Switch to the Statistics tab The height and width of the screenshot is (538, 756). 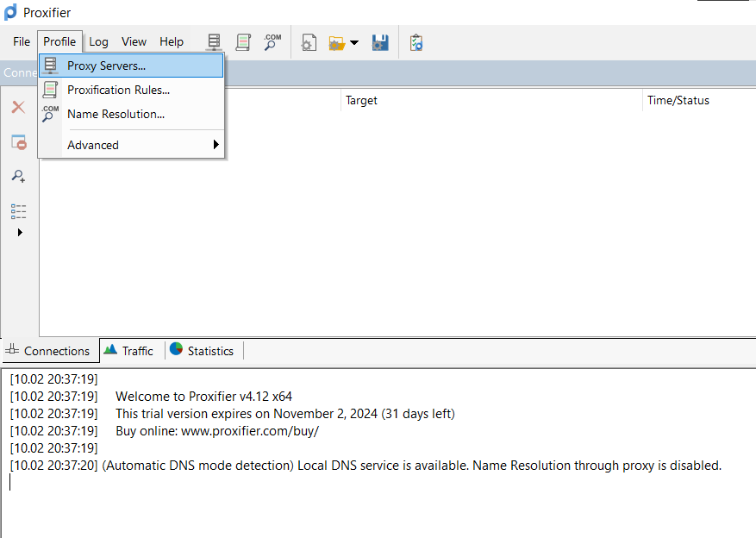tap(203, 350)
